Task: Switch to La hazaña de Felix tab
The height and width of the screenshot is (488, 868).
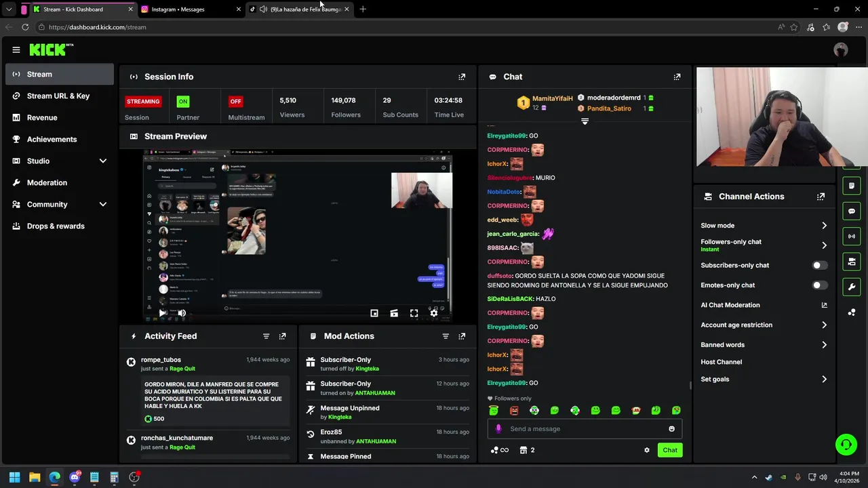Action: (x=298, y=9)
